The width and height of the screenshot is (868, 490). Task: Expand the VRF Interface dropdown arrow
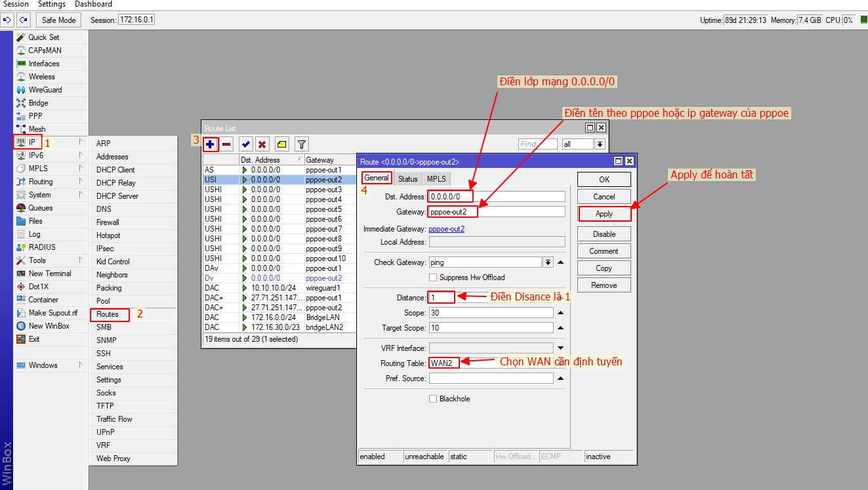coord(560,348)
